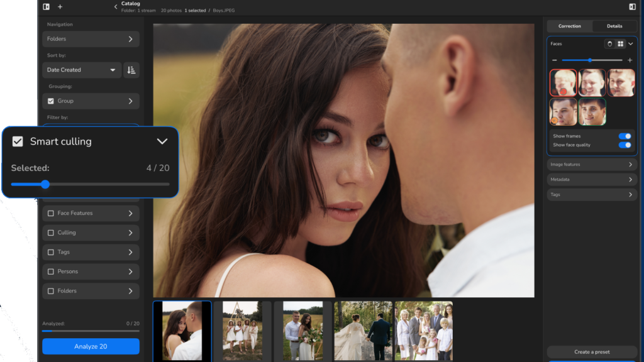Select the grid view icon in Faces panel
This screenshot has height=362, width=644.
[x=620, y=43]
